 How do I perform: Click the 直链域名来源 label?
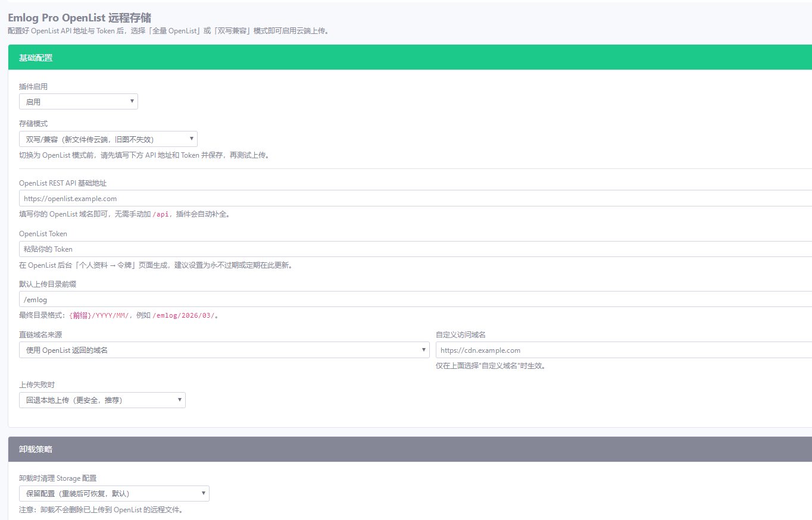(40, 335)
